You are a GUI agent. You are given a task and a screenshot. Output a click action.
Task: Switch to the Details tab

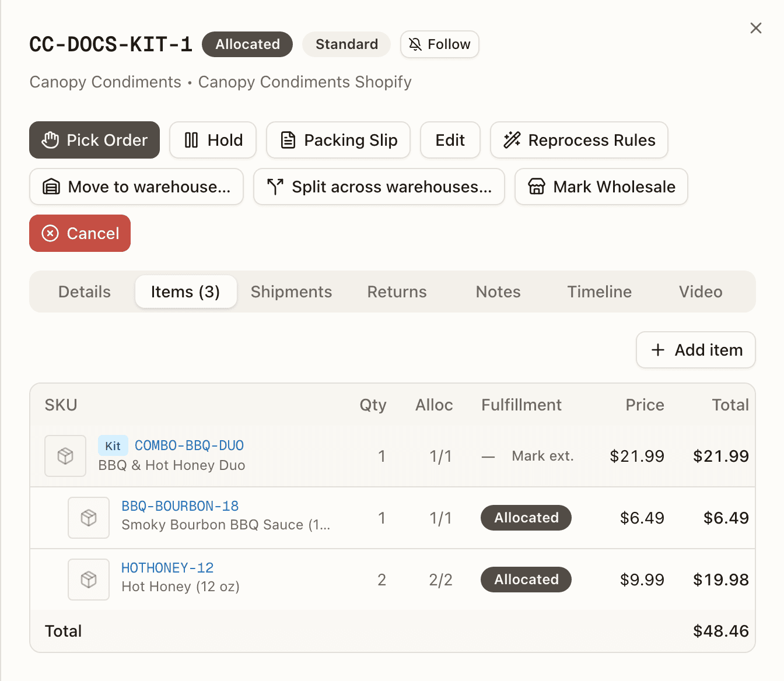click(x=85, y=292)
